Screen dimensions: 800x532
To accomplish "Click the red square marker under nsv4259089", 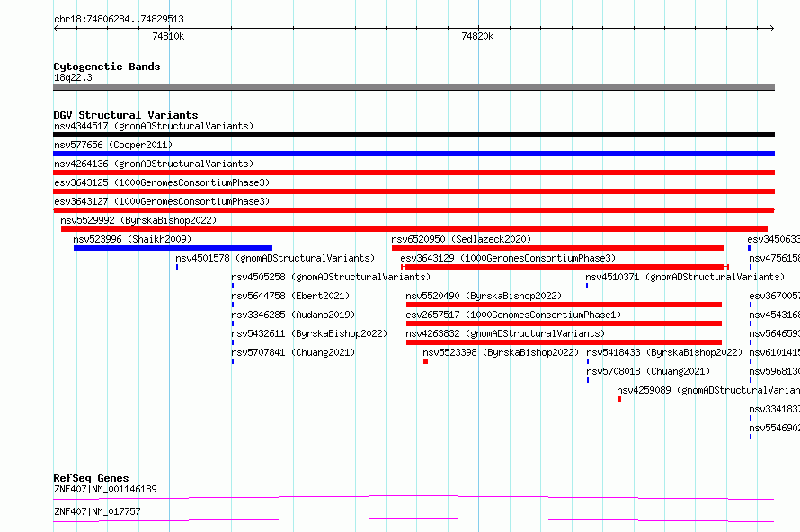I will coord(619,399).
